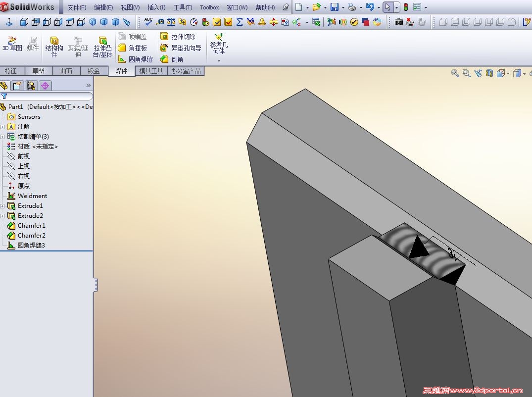Viewport: 532px width, 397px height.
Task: Open the DimXpertManager panel tab
Action: click(45, 86)
